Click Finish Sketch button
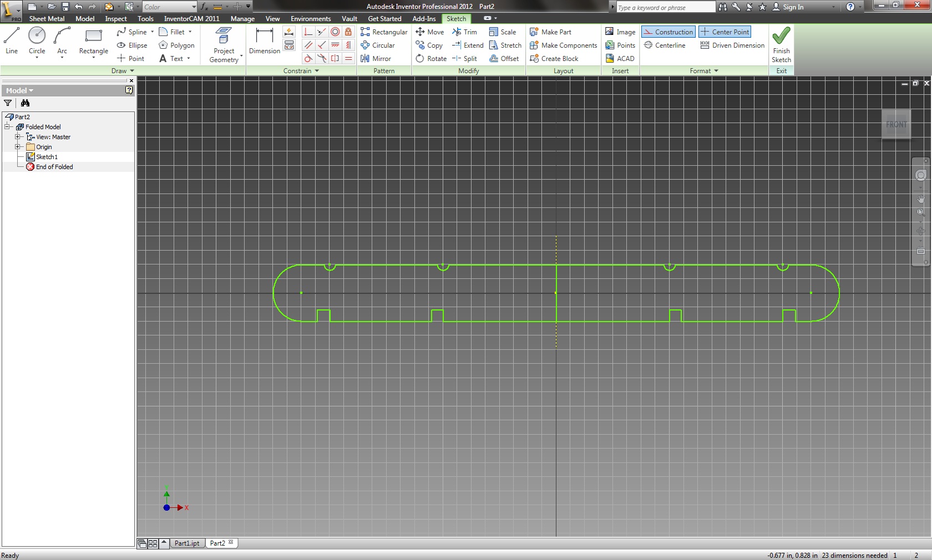Viewport: 932px width, 560px height. tap(781, 45)
